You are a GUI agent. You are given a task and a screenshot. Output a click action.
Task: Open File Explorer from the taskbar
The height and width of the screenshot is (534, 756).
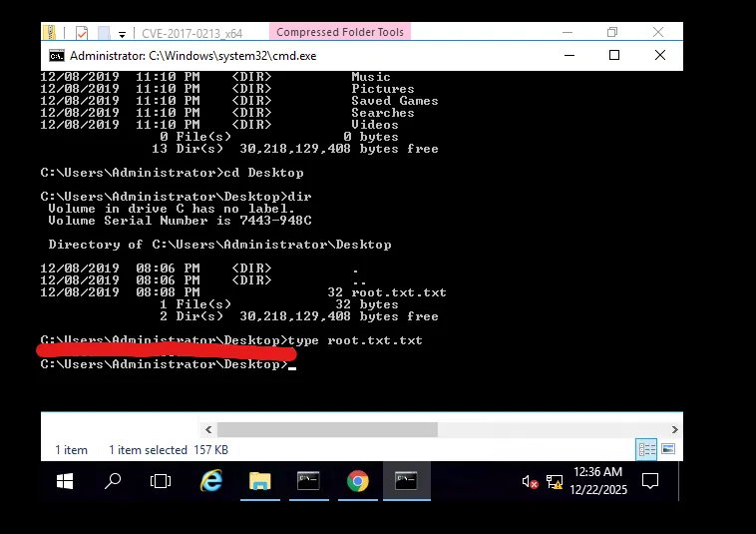[259, 481]
